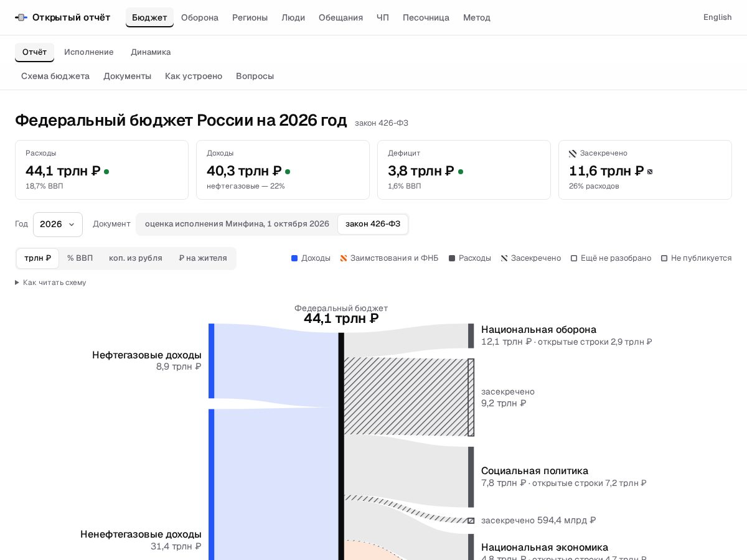Switch units to коп. из рубля

point(136,258)
